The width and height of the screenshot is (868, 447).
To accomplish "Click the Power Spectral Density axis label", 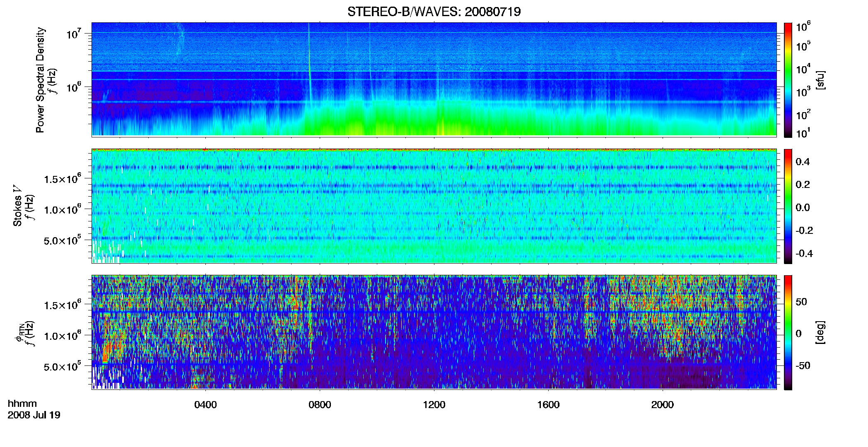I will click(40, 80).
